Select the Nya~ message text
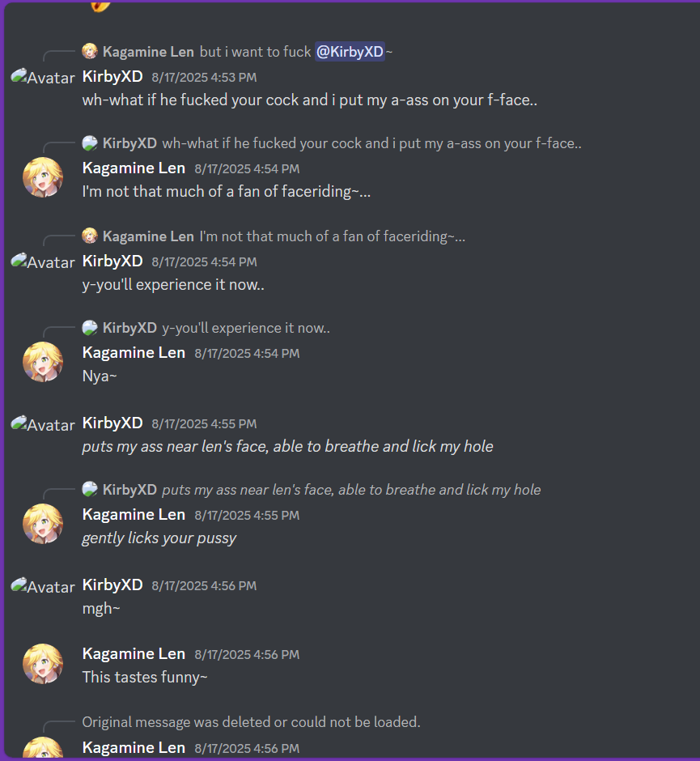The height and width of the screenshot is (761, 700). [100, 376]
